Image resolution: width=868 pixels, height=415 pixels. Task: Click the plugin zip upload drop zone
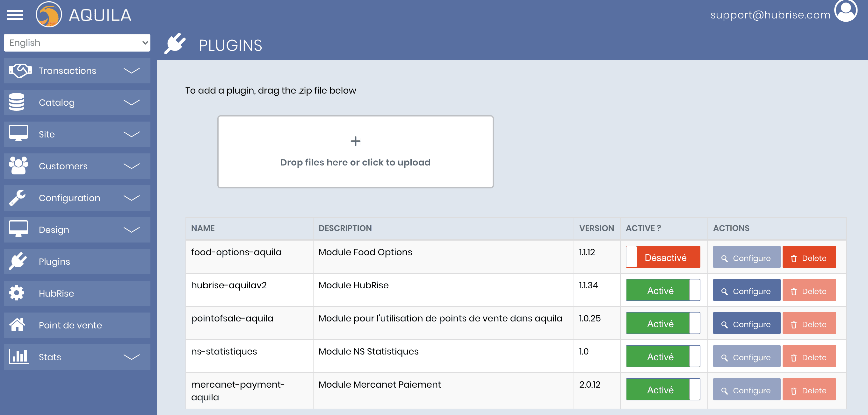[x=355, y=152]
